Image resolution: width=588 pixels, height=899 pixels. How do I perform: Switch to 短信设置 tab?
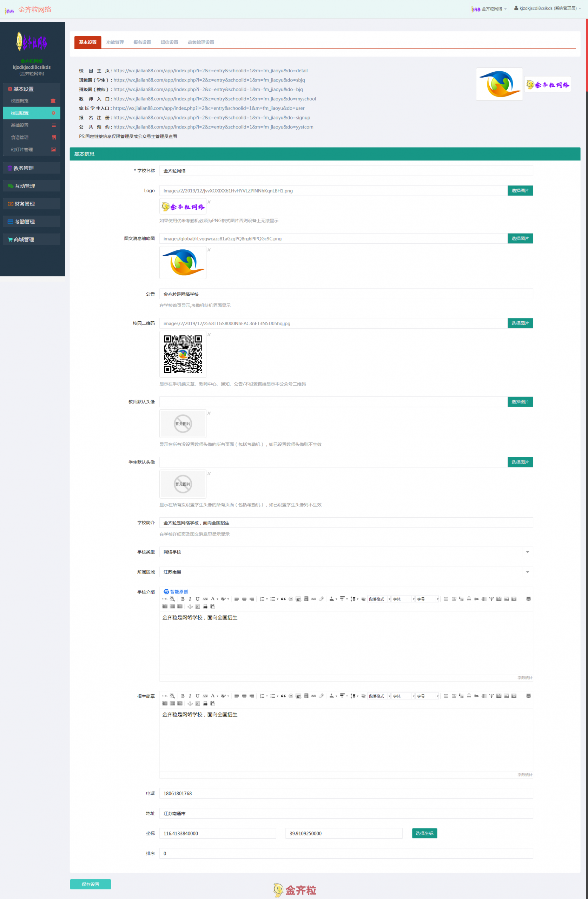(169, 42)
